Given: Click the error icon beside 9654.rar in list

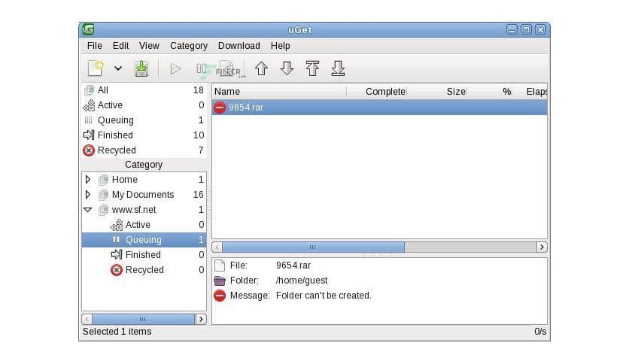Looking at the screenshot, I should coord(220,108).
